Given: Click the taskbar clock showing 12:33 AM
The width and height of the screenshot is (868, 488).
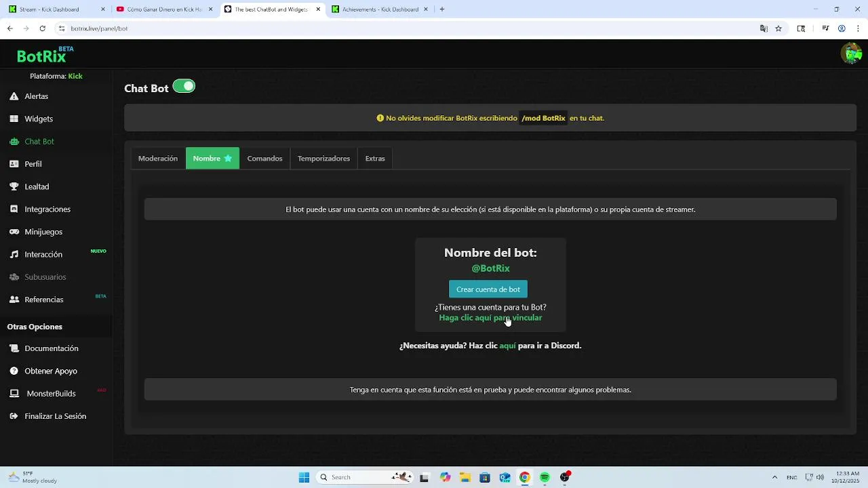Looking at the screenshot, I should point(846,477).
